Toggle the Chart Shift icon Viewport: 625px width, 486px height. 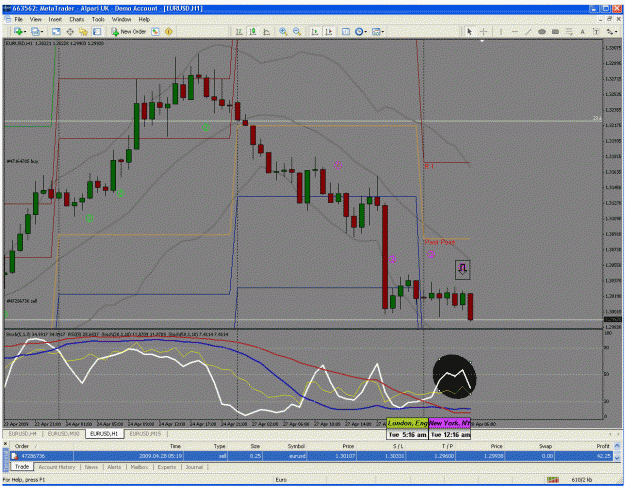tap(329, 31)
